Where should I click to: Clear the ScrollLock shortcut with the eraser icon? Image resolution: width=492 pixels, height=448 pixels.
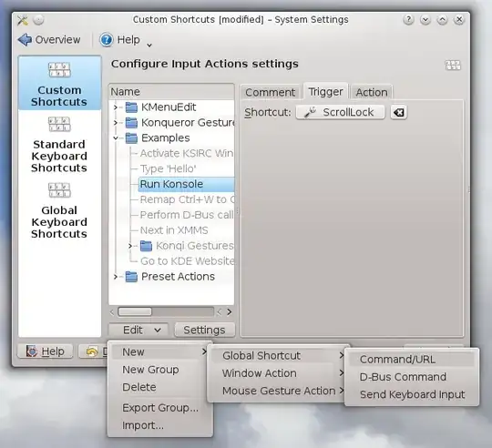tap(399, 112)
